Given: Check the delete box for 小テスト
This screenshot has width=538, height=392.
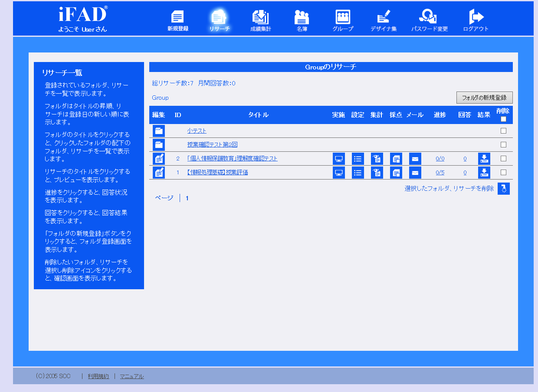Looking at the screenshot, I should [x=503, y=131].
